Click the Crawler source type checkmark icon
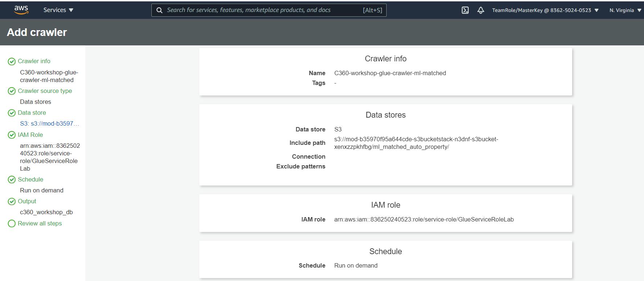The image size is (644, 281). pyautogui.click(x=12, y=91)
